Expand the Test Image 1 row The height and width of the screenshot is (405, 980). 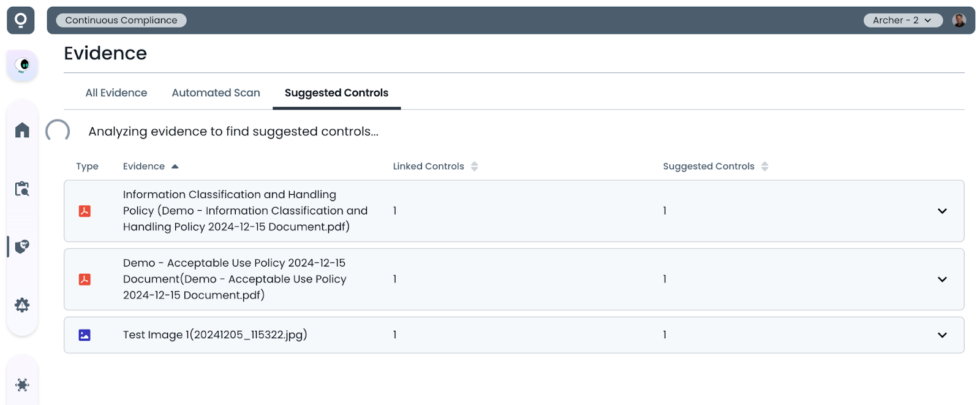click(942, 335)
